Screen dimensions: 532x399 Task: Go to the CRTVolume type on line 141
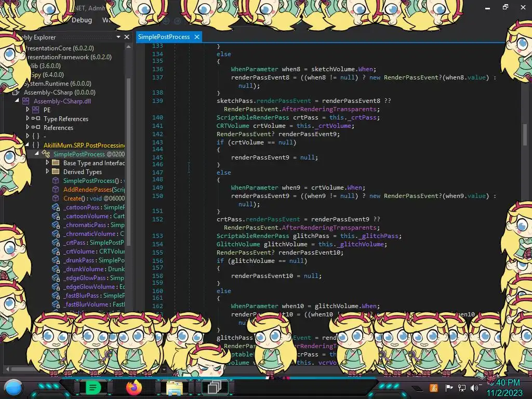(233, 126)
